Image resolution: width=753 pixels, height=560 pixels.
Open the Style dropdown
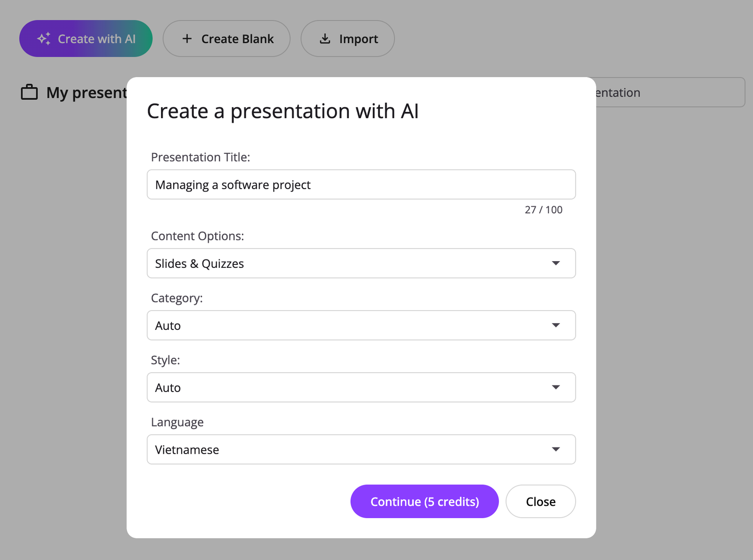[361, 387]
